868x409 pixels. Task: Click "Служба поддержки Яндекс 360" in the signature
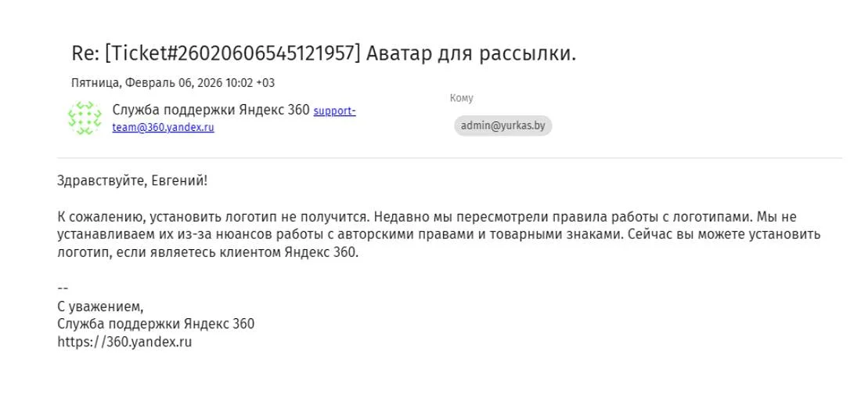(156, 324)
